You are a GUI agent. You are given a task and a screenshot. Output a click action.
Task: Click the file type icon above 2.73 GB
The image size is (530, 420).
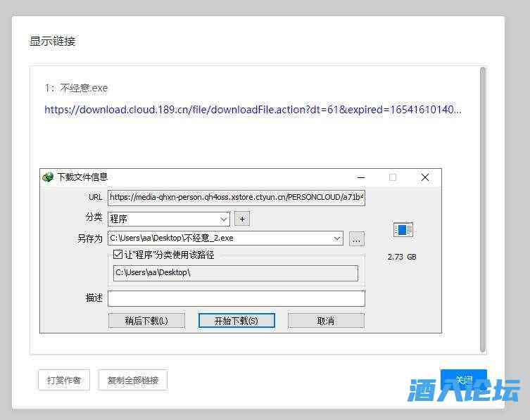coord(403,230)
